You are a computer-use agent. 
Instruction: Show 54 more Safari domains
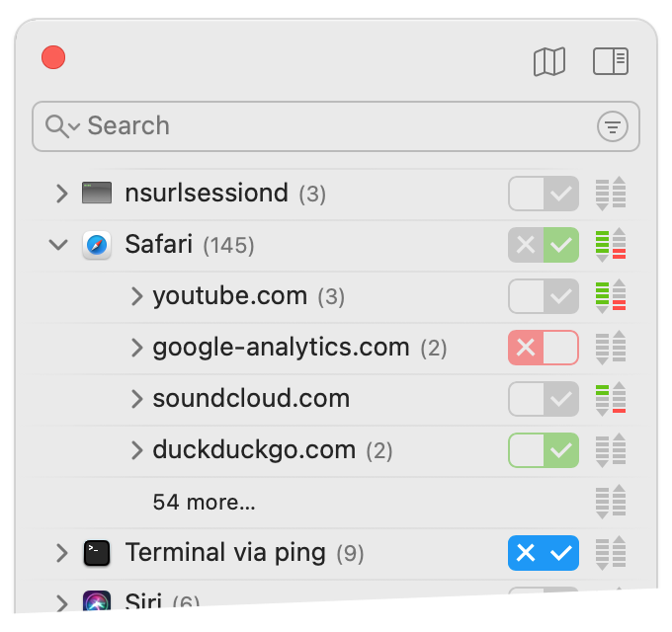pyautogui.click(x=204, y=502)
